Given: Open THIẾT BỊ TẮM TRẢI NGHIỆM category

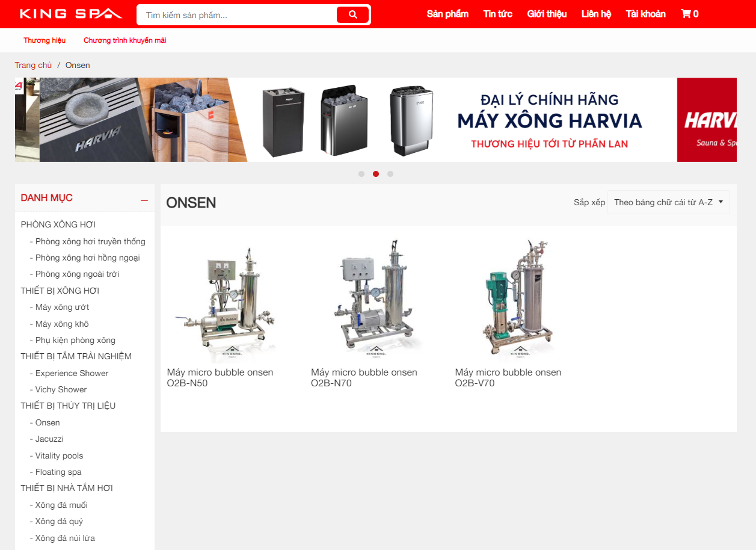Looking at the screenshot, I should pyautogui.click(x=76, y=356).
